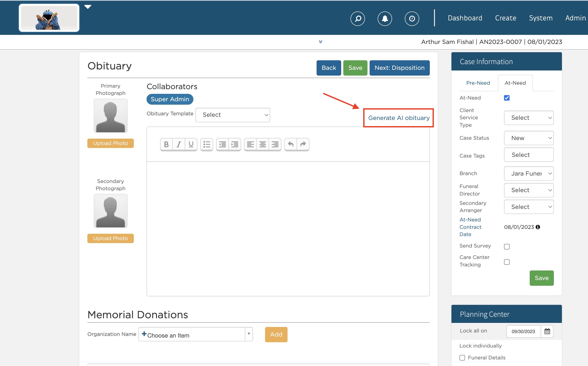Enable the Send Survey checkbox
Screen dimensions: 588x366
[507, 246]
